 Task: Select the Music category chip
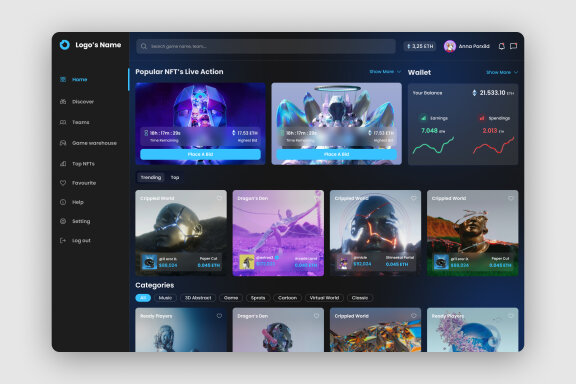click(x=165, y=298)
